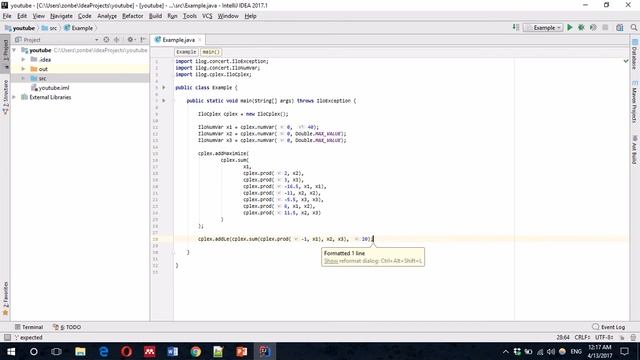Click the main() breadcrumb above editor
This screenshot has width=640, height=360.
coord(211,52)
